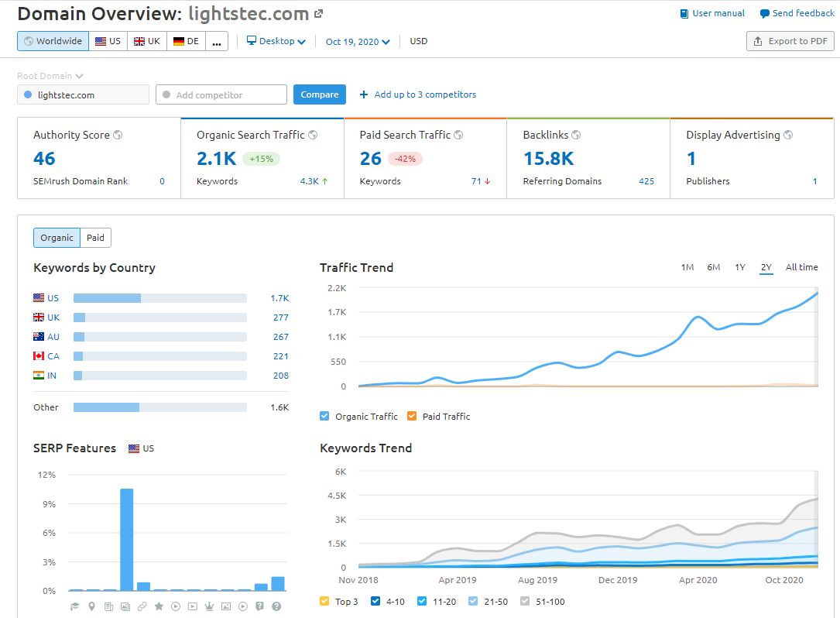This screenshot has height=618, width=840.
Task: Open the User manual link
Action: 718,13
